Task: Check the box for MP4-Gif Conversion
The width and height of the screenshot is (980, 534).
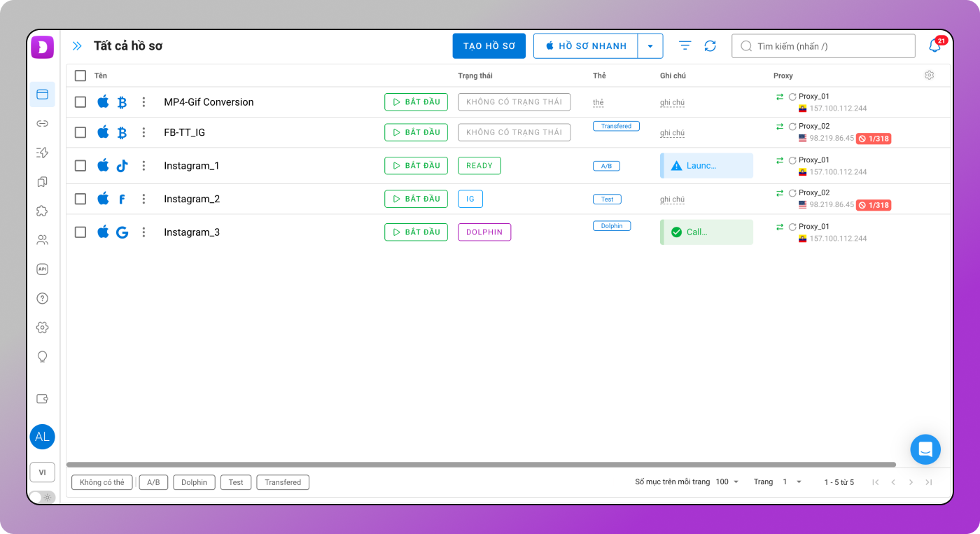Action: coord(80,102)
